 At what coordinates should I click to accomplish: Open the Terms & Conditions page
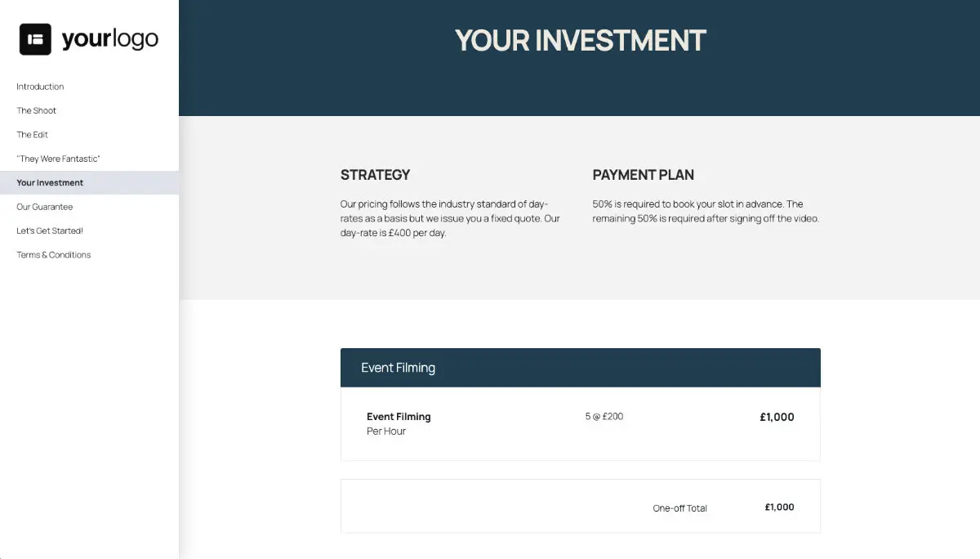(53, 254)
